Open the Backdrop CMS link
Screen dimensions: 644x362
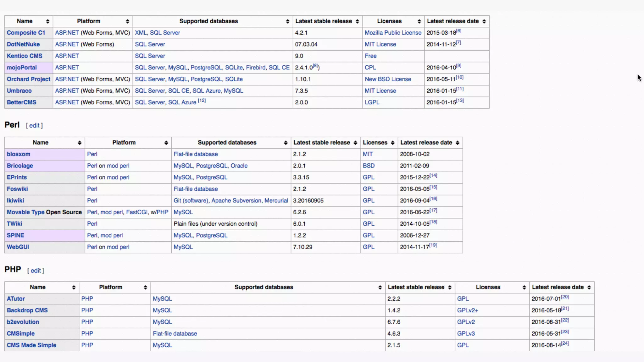pos(27,310)
